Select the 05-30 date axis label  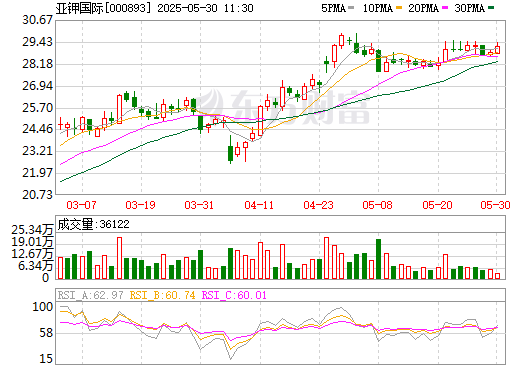495,205
